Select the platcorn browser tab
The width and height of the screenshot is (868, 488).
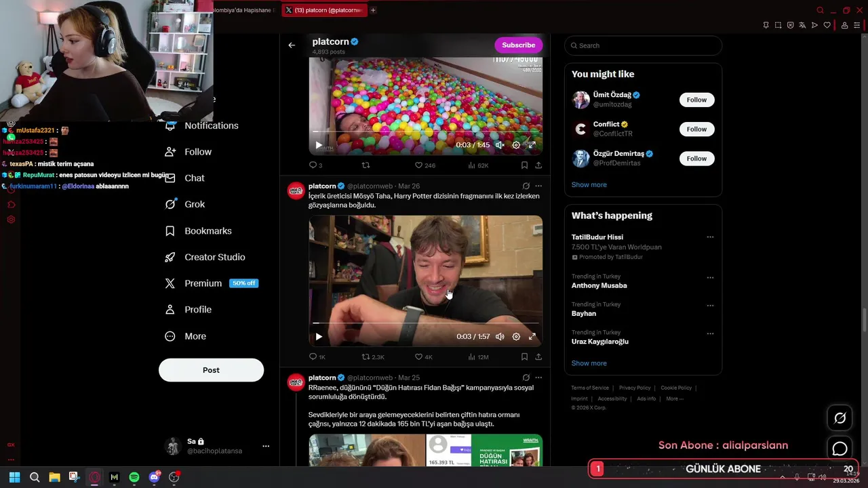pos(325,10)
